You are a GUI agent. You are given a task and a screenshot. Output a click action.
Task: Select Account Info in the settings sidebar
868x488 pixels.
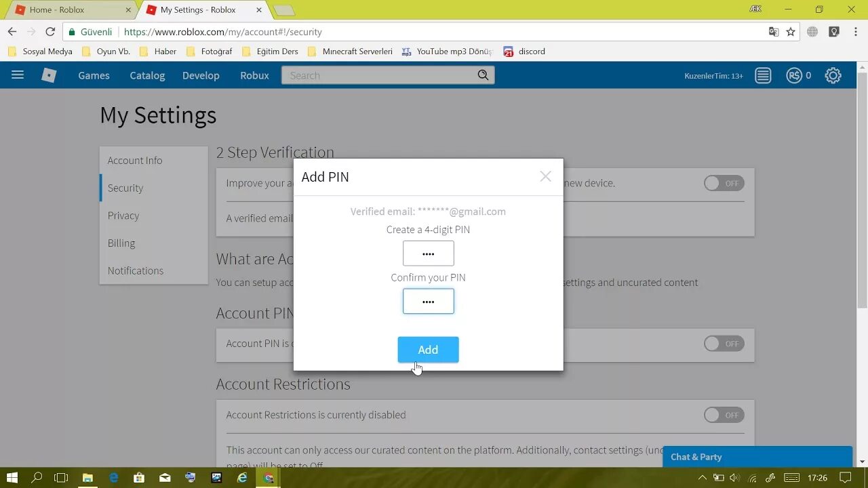pyautogui.click(x=154, y=161)
